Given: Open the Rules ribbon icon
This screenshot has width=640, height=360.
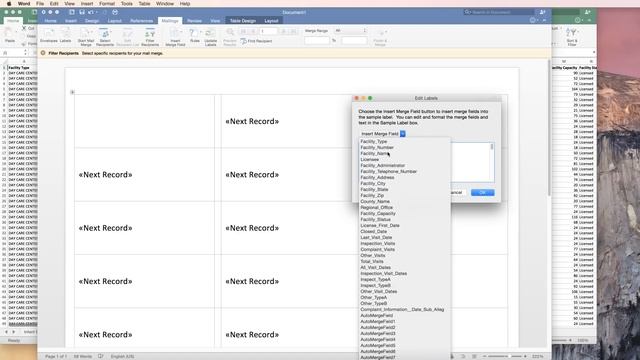Looking at the screenshot, I should point(195,35).
